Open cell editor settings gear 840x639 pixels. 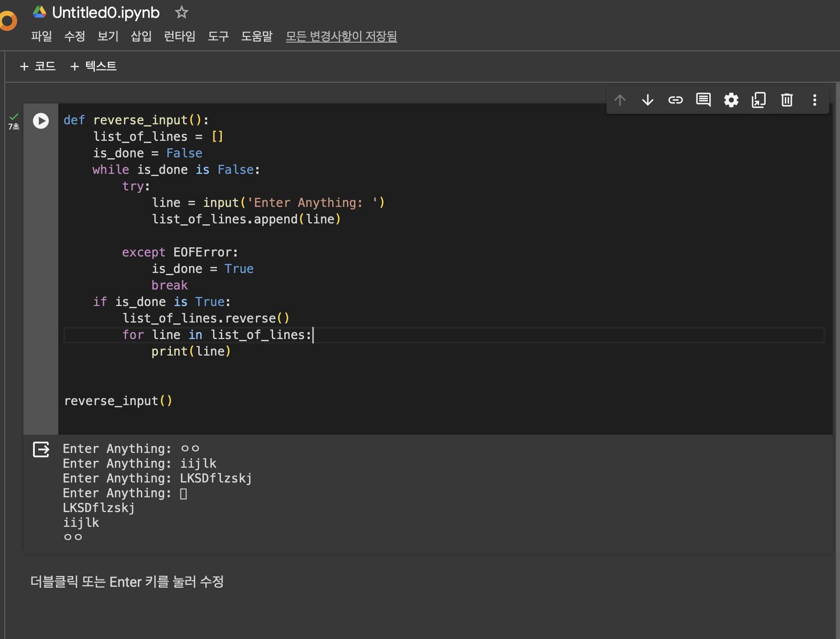(731, 100)
